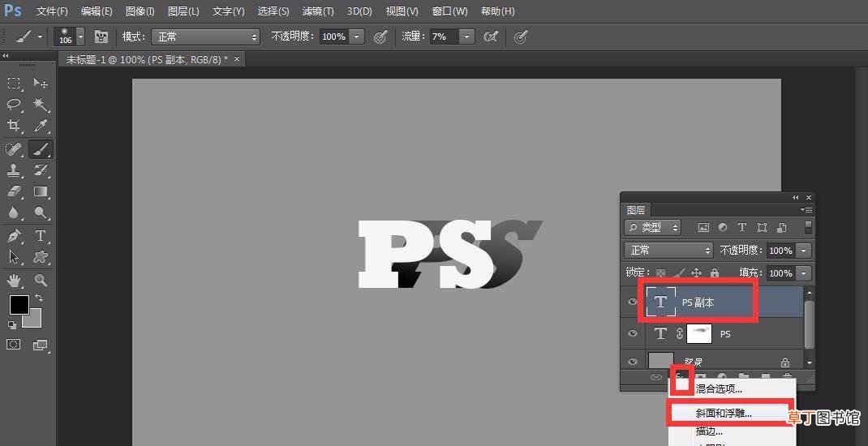Select the Custom Shape tool
Screen dimensions: 868x446
[41, 257]
